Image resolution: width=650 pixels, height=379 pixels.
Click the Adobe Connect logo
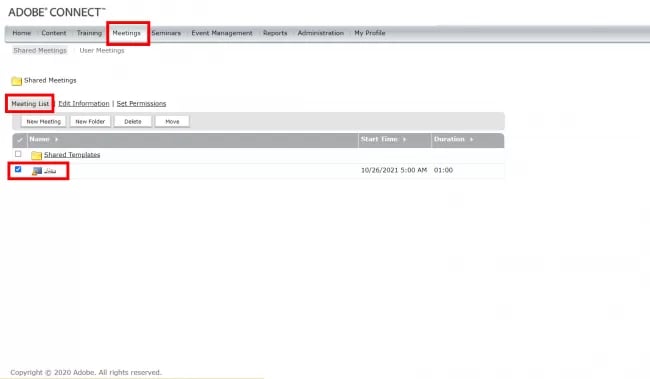click(57, 12)
